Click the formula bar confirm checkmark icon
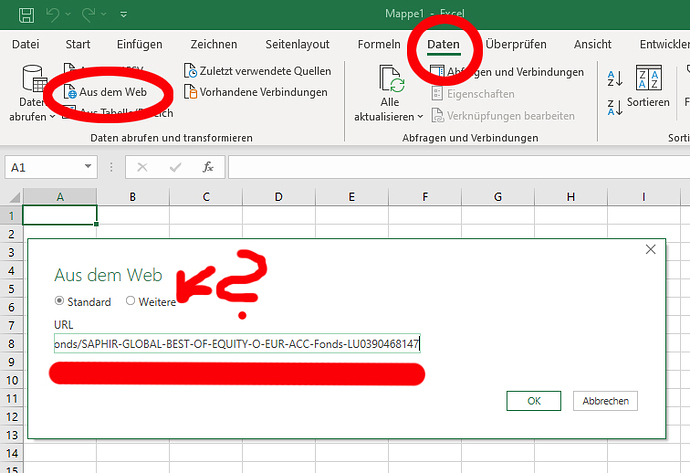This screenshot has width=690, height=473. 175,167
